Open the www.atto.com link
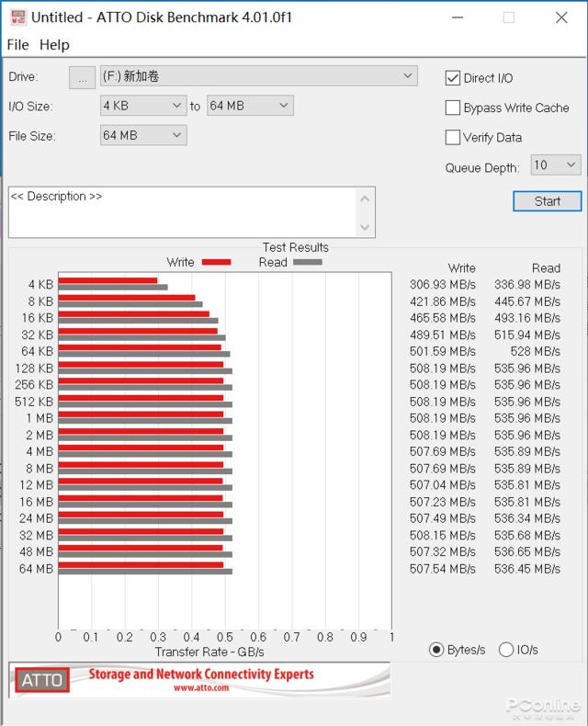The width and height of the screenshot is (588, 726). 201,688
